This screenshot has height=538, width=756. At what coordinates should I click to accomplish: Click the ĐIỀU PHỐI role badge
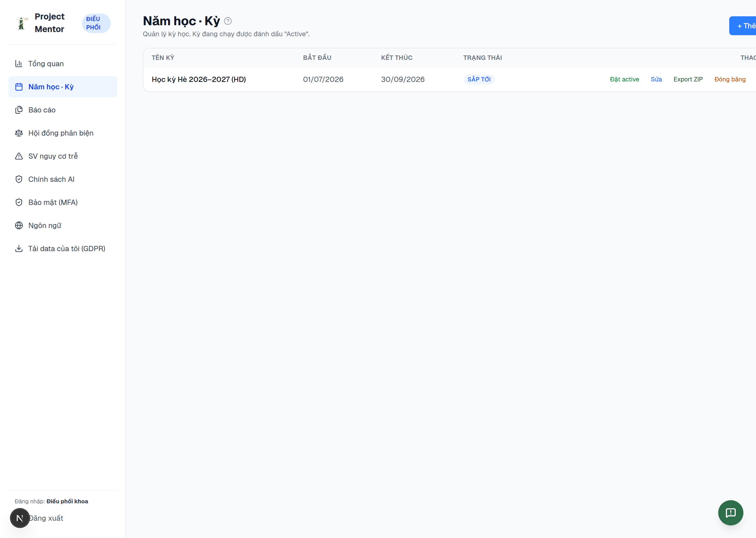tap(96, 23)
